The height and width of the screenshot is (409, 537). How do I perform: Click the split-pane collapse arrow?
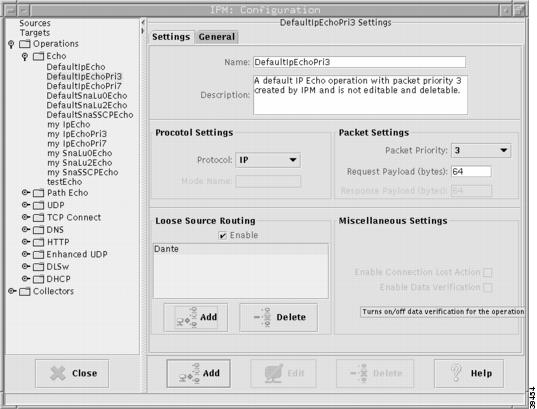143,23
